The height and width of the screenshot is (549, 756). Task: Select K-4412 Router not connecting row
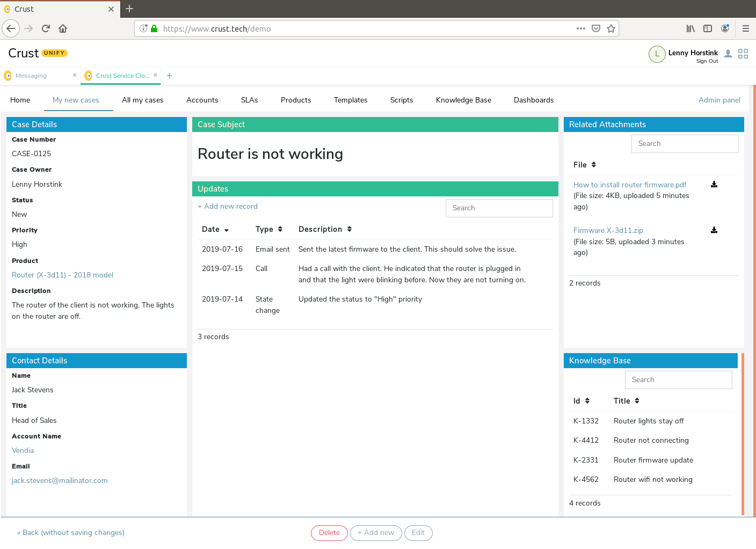pos(651,440)
